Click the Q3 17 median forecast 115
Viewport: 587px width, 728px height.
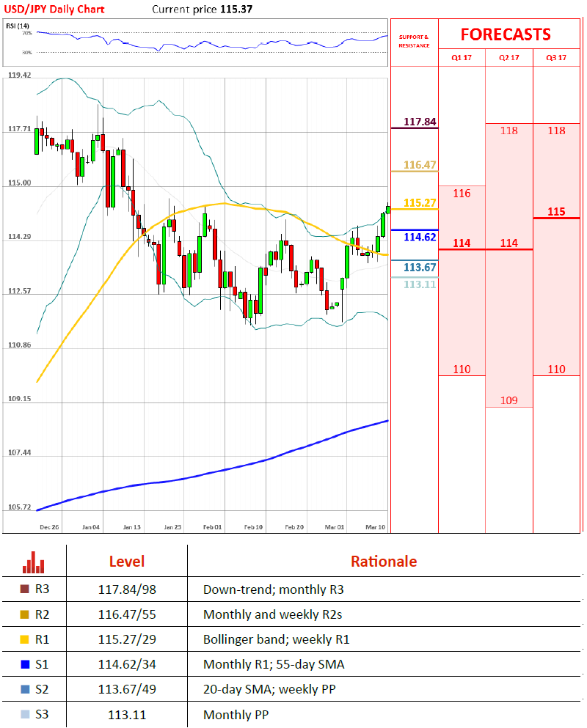(x=556, y=212)
